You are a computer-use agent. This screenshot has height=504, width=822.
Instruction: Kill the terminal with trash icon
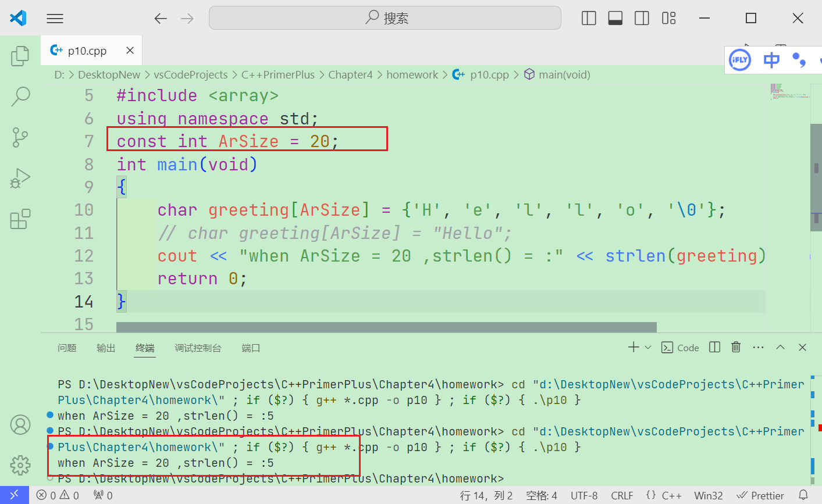click(736, 347)
